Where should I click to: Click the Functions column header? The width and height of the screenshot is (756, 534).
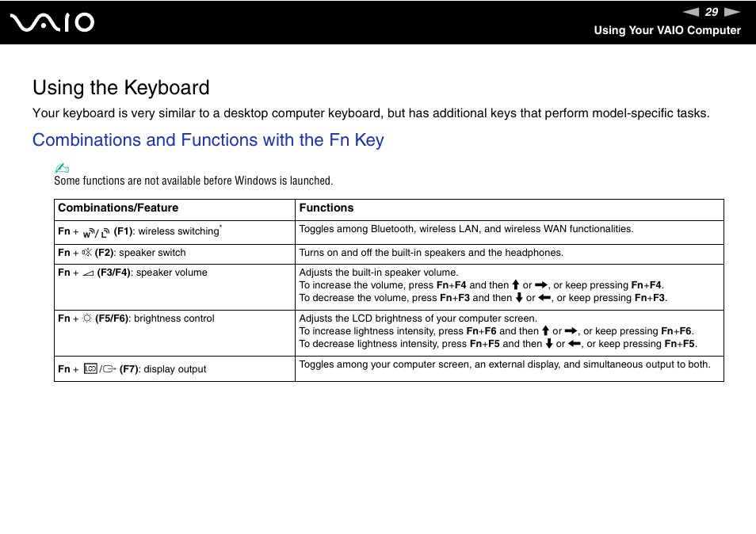click(326, 208)
